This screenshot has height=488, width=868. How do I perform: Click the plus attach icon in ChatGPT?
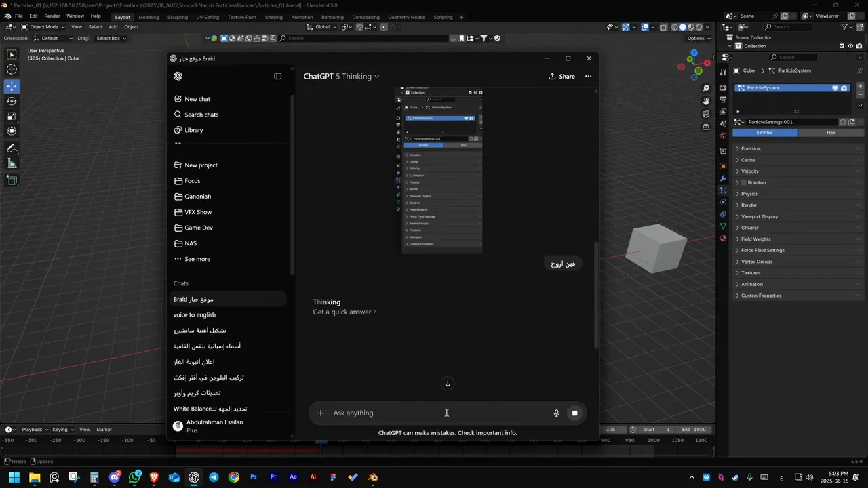(321, 413)
